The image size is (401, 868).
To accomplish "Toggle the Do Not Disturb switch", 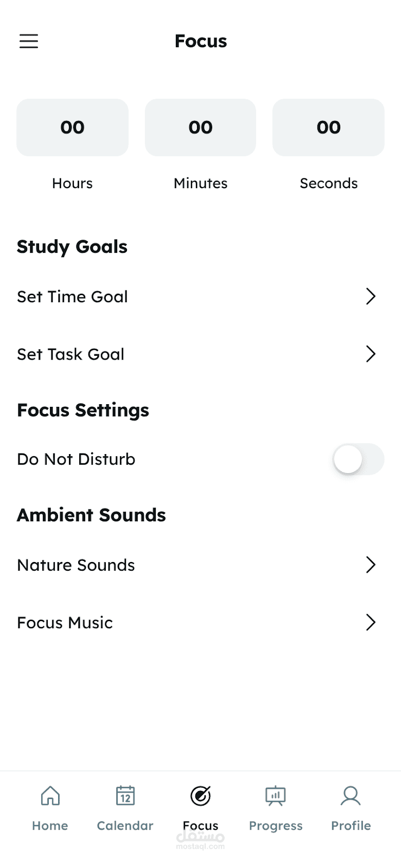I will pos(358,459).
